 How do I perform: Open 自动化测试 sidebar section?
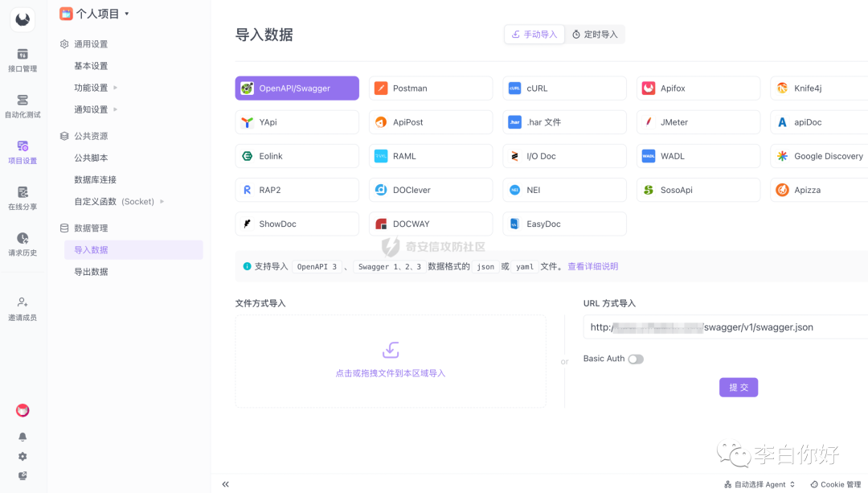pos(23,106)
